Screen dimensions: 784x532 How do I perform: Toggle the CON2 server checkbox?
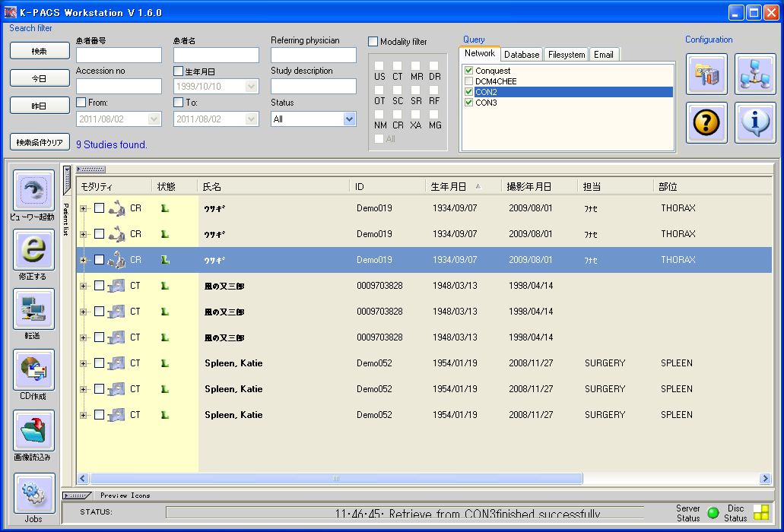[x=468, y=92]
